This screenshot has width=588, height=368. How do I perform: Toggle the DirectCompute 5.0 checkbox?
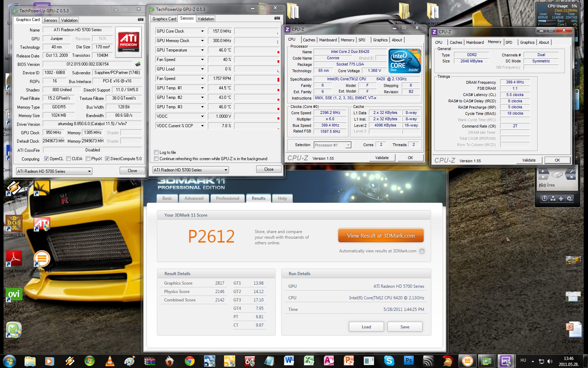click(x=107, y=159)
